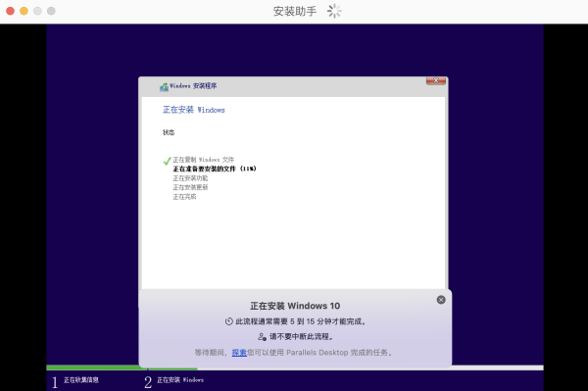This screenshot has height=391, width=588.
Task: Click the 正在安装功能 status line
Action: click(190, 178)
